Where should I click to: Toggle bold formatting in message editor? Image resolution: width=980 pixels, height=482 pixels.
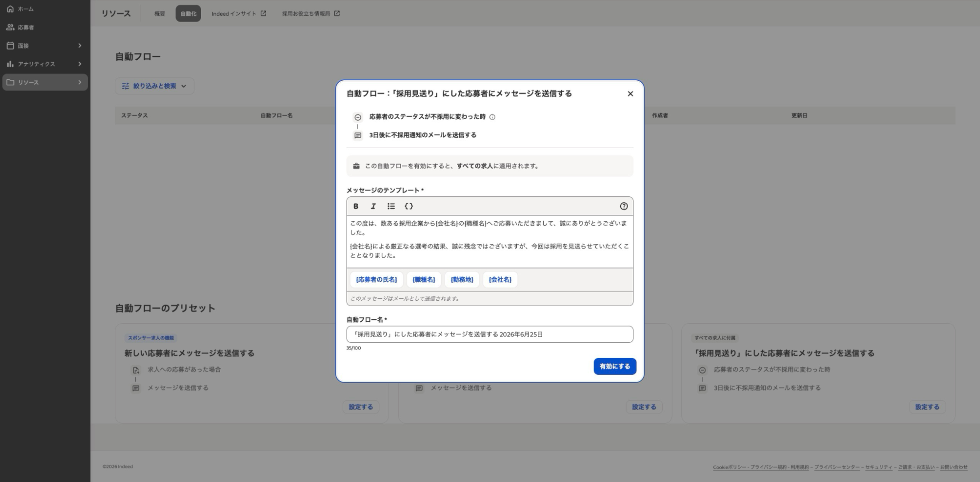pyautogui.click(x=356, y=206)
